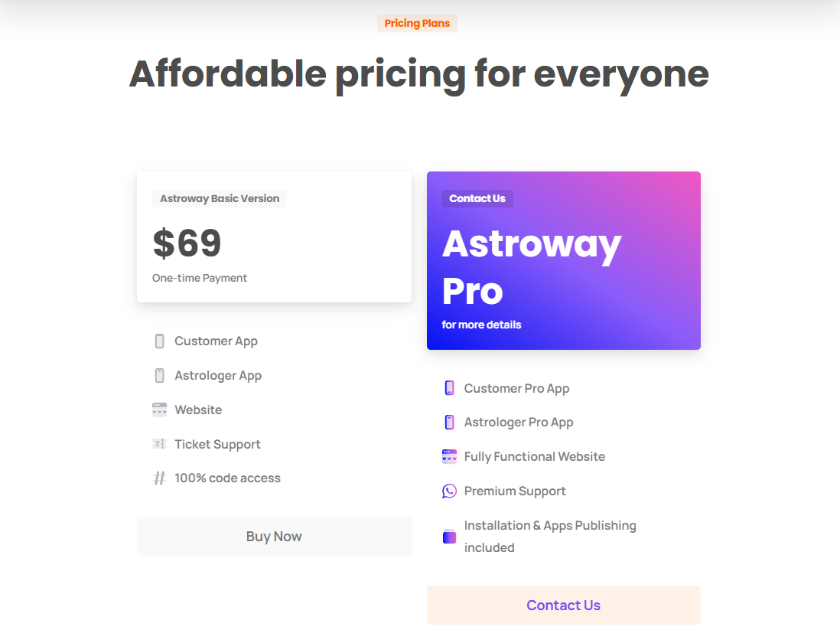Click the Customer Pro App phone icon
This screenshot has height=643, width=840.
(449, 388)
